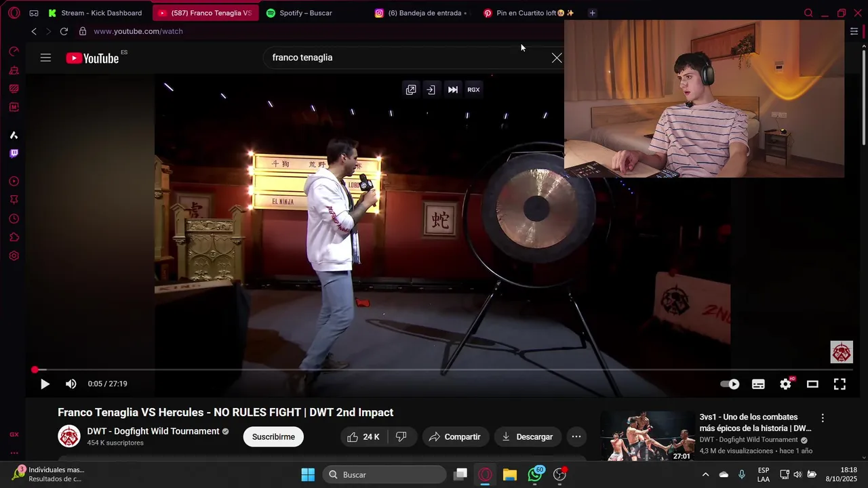The image size is (868, 488).
Task: Open more actions ellipsis beside Descargar
Action: (576, 437)
